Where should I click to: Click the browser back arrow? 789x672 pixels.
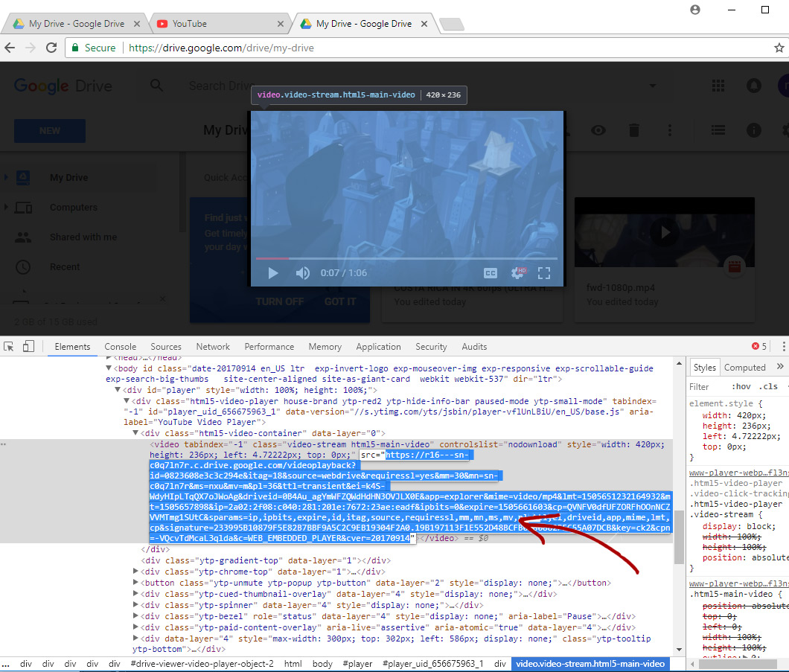click(x=10, y=48)
